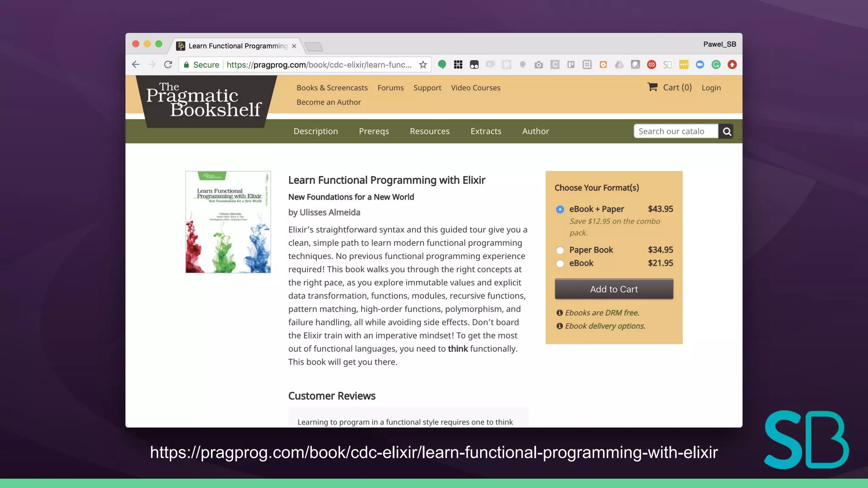Click the yellow password dots extension icon
The width and height of the screenshot is (868, 488).
pyautogui.click(x=684, y=64)
